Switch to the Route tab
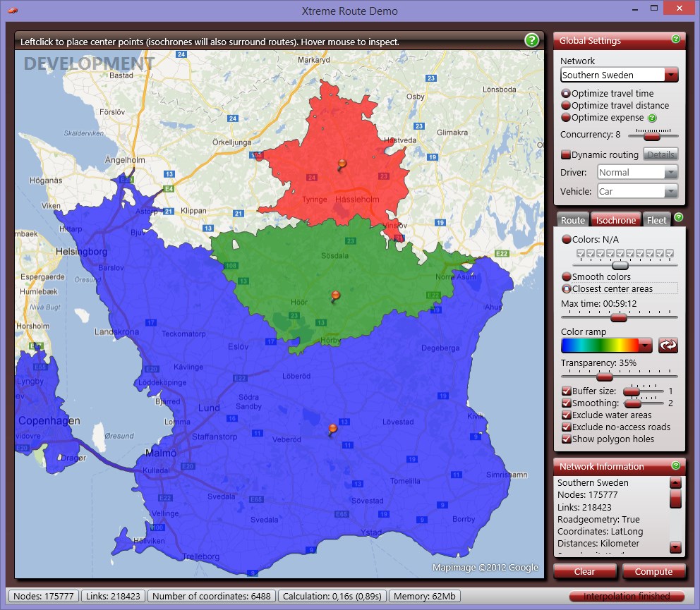 click(572, 220)
